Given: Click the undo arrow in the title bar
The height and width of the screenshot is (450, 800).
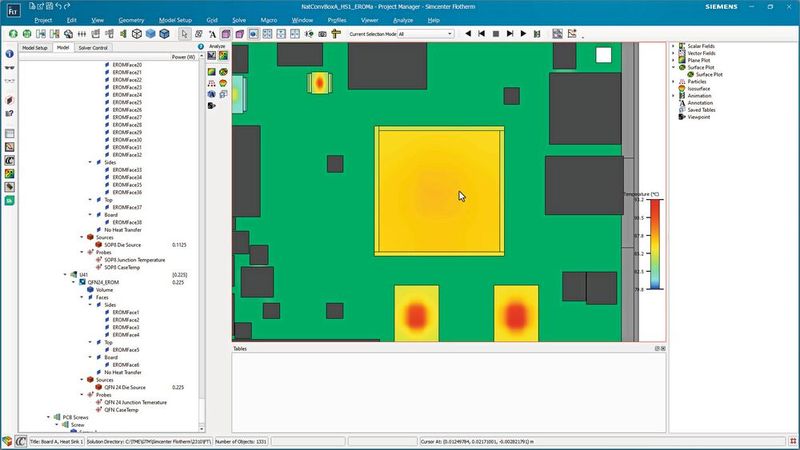Looking at the screenshot, I should 58,6.
